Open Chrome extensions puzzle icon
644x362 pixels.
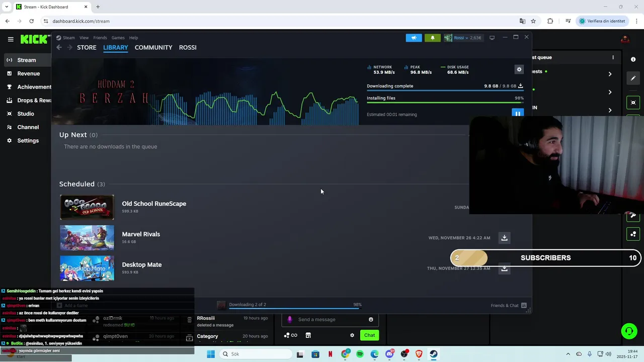point(550,21)
